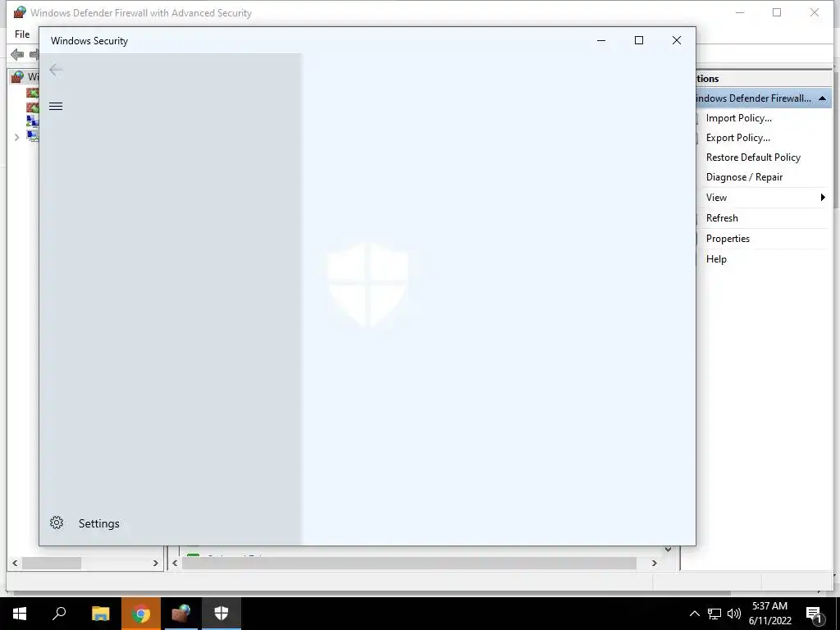Open taskbar Search
The width and height of the screenshot is (840, 630).
pos(59,613)
